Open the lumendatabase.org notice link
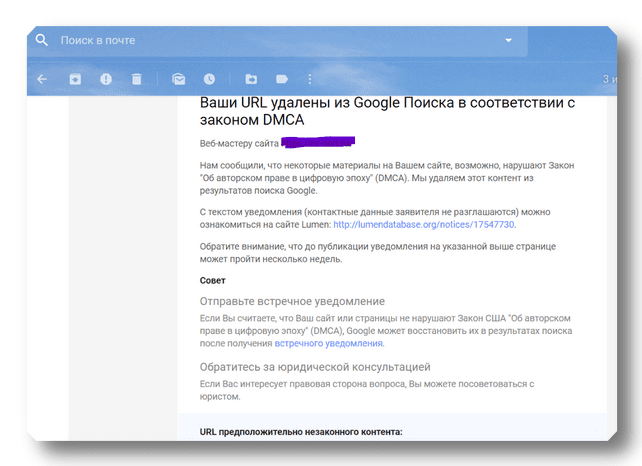This screenshot has height=466, width=642. click(x=424, y=224)
